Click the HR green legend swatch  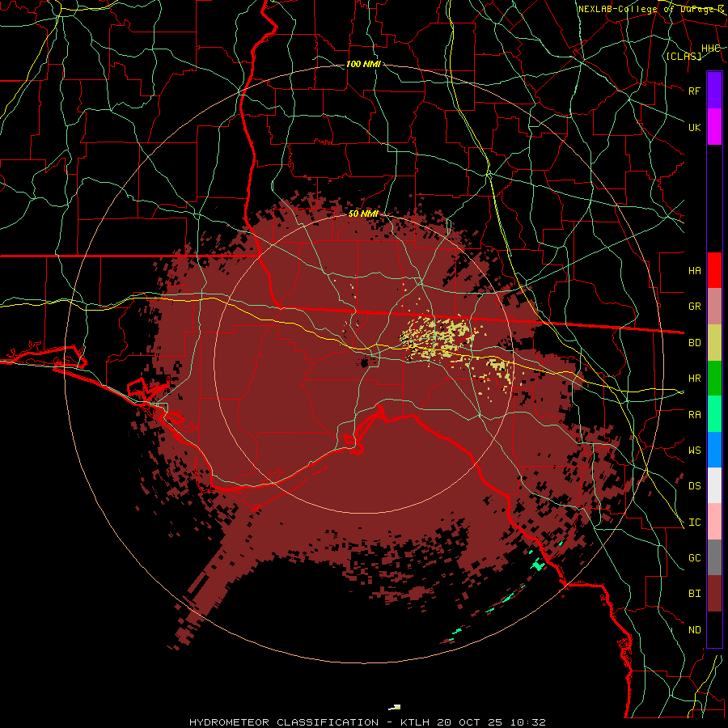pos(714,378)
